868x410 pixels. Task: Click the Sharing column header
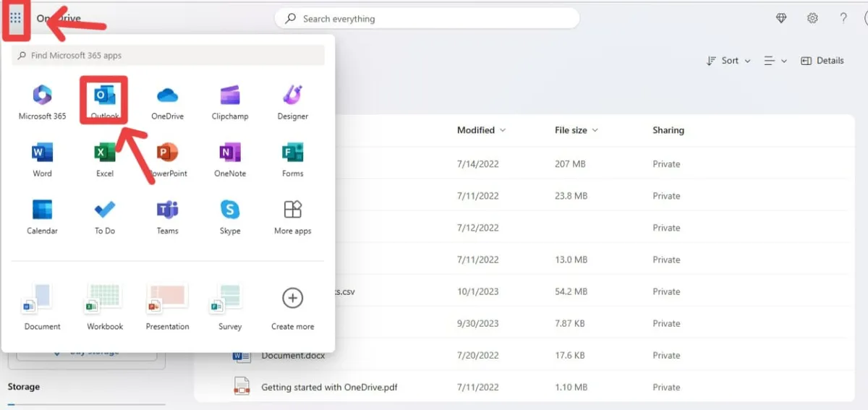pyautogui.click(x=668, y=130)
